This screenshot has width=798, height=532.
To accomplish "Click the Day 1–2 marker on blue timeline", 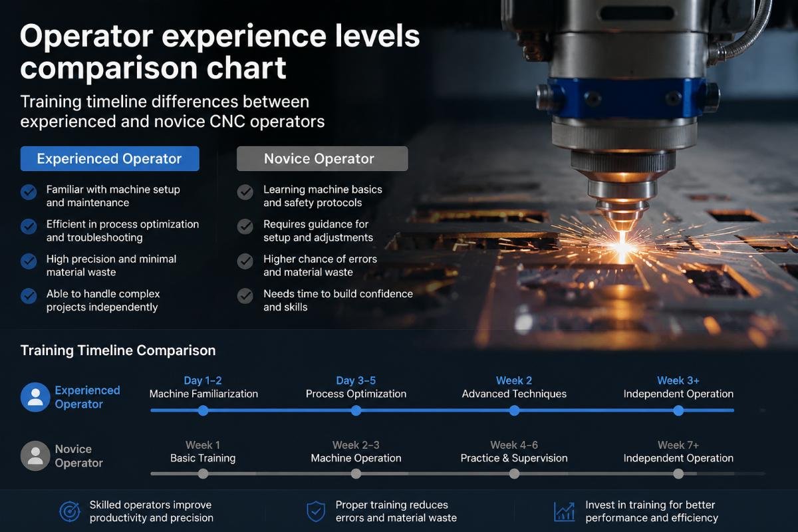I will click(x=203, y=410).
